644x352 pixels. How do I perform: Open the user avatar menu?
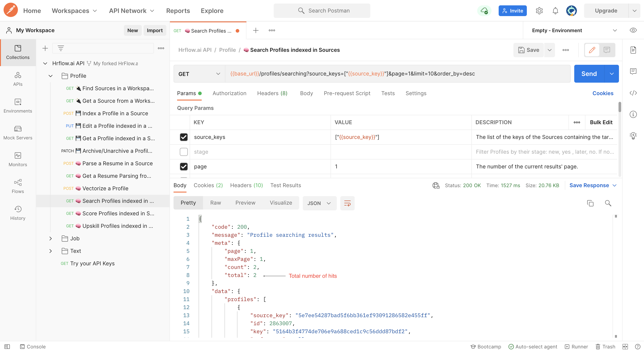(x=572, y=10)
